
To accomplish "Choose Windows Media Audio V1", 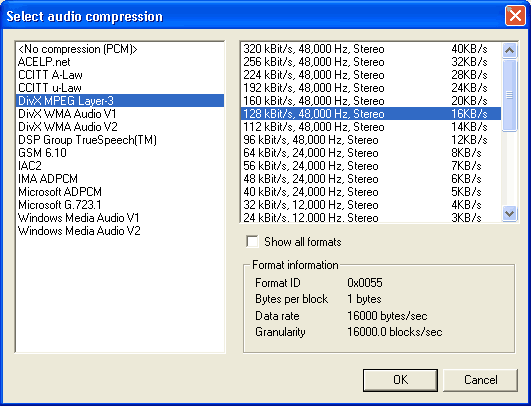I will pyautogui.click(x=120, y=217).
